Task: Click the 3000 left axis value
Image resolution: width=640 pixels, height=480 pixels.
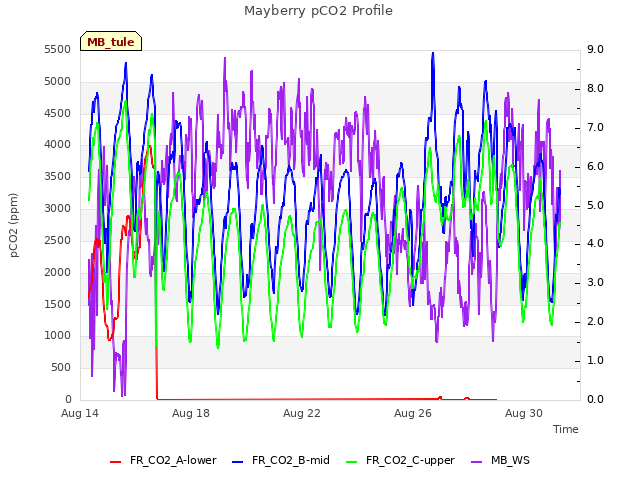Action: click(x=58, y=208)
